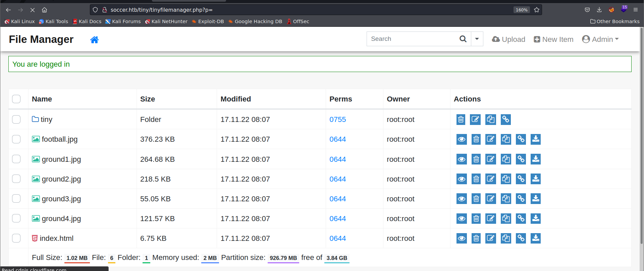The image size is (644, 271).
Task: Go to File Manager home icon
Action: 94,40
